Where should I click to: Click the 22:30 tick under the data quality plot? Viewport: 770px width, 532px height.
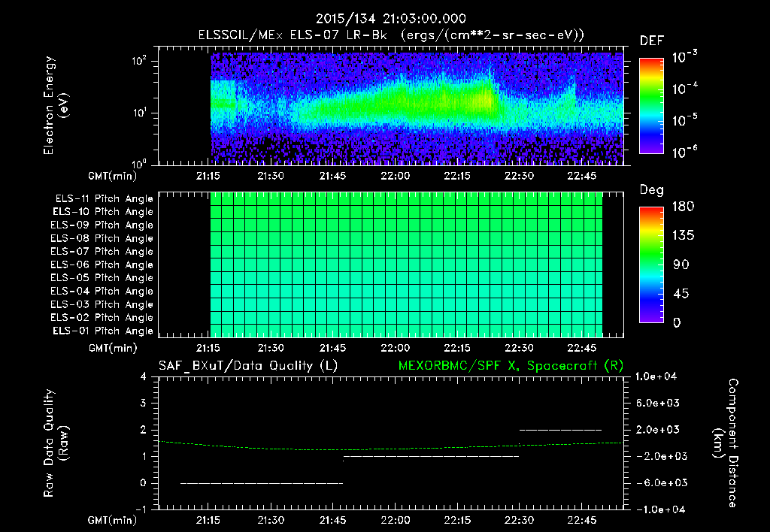519,520
